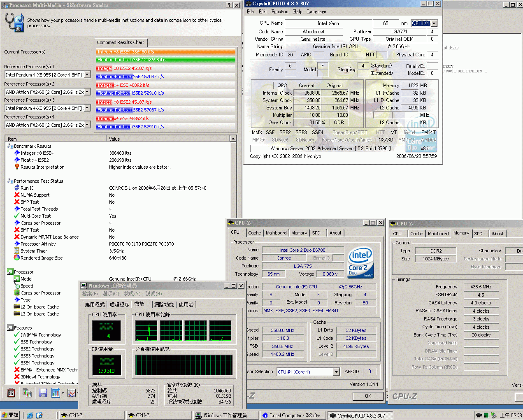Click the Start button on taskbar
This screenshot has width=523, height=420.
[10, 415]
